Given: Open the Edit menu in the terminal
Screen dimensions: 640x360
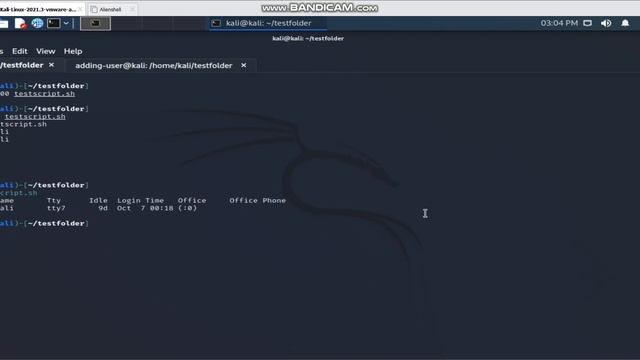Looking at the screenshot, I should click(20, 51).
